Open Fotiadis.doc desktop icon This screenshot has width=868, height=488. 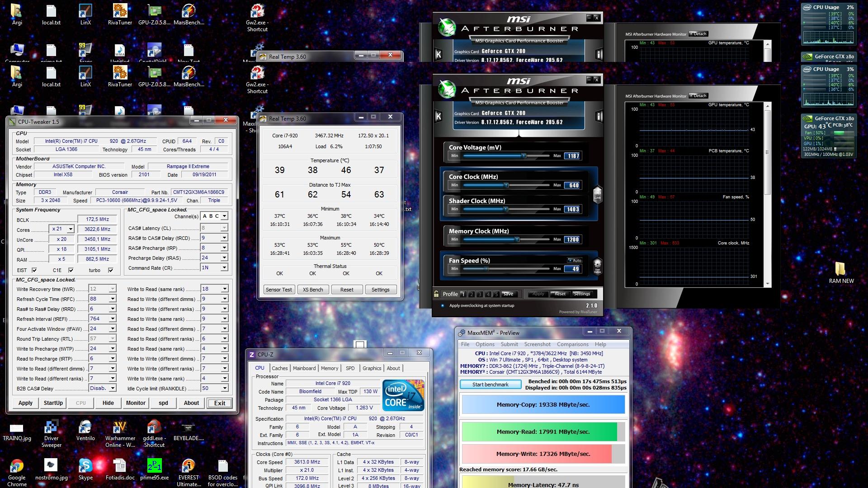pyautogui.click(x=120, y=470)
